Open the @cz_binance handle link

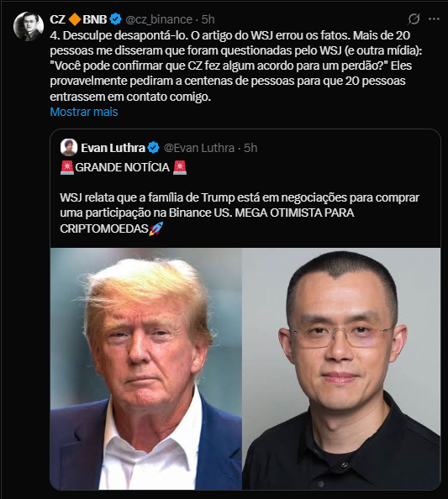click(x=159, y=19)
